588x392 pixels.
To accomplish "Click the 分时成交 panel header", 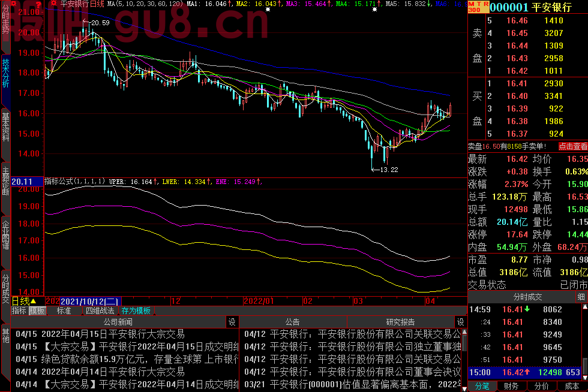I will click(527, 297).
